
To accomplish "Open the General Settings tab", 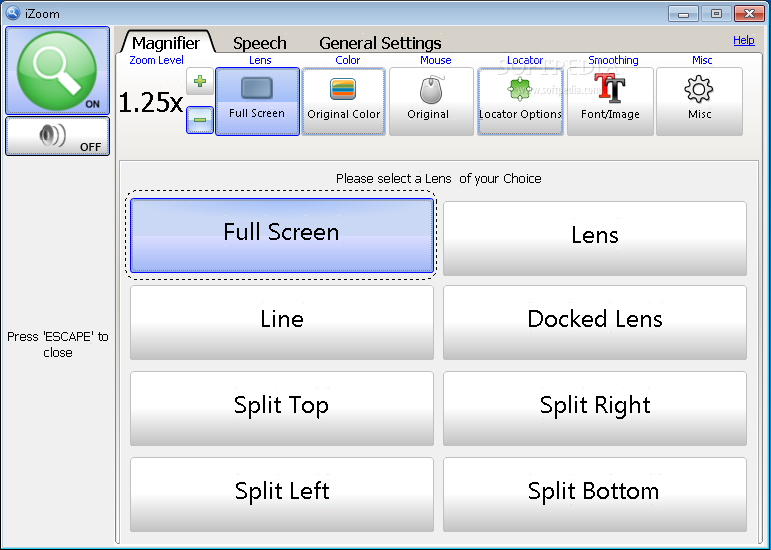I will [380, 43].
